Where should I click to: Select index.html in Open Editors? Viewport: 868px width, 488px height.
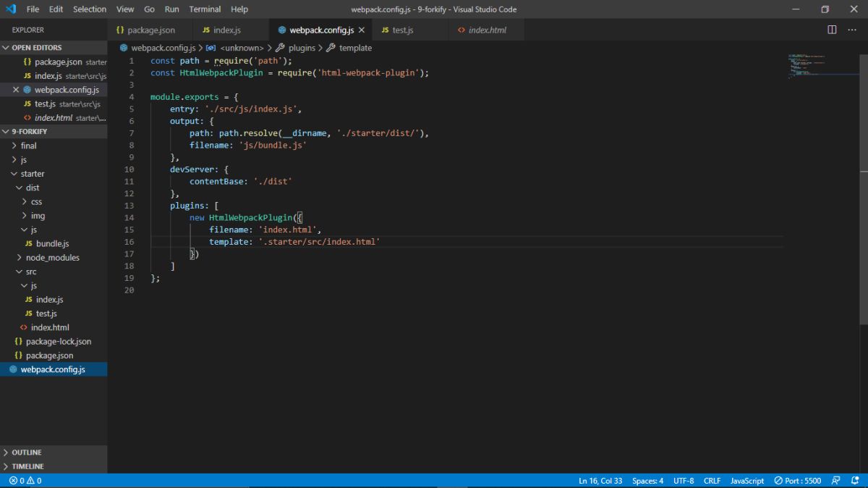pyautogui.click(x=54, y=118)
